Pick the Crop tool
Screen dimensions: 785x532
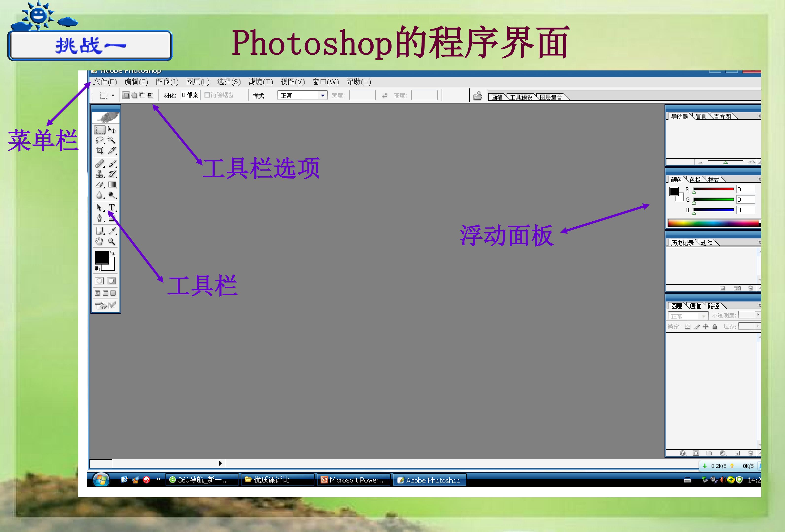click(x=99, y=150)
